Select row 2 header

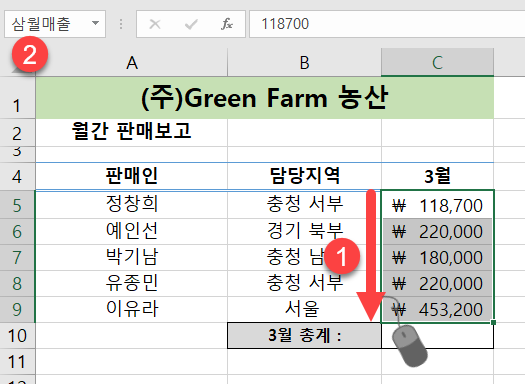(x=17, y=133)
